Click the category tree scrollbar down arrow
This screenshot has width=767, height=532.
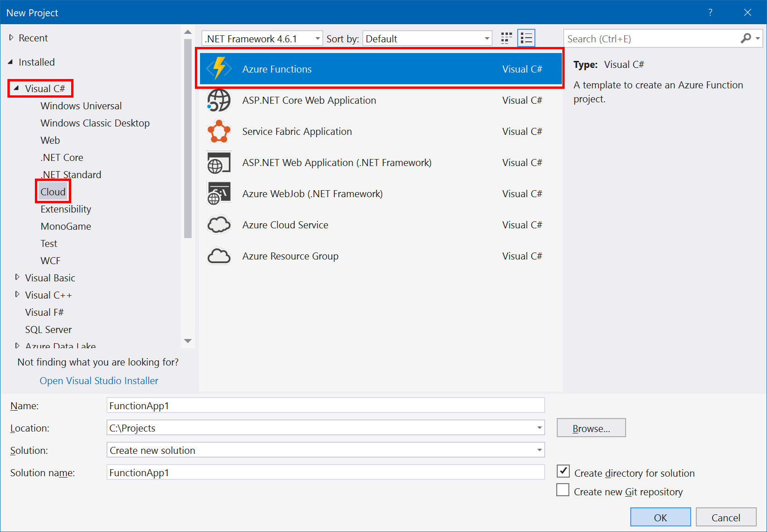(x=188, y=341)
